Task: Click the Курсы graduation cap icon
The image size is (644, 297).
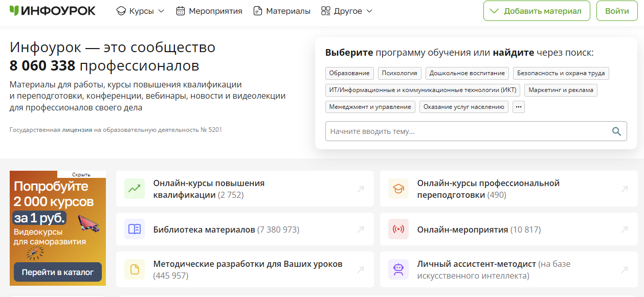Action: click(x=121, y=11)
